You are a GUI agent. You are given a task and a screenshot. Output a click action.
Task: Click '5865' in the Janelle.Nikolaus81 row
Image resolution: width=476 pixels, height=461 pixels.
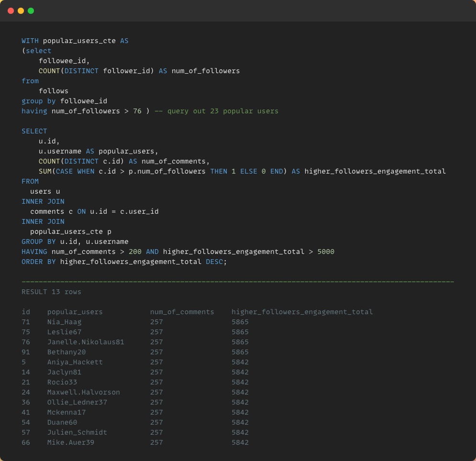(x=240, y=342)
